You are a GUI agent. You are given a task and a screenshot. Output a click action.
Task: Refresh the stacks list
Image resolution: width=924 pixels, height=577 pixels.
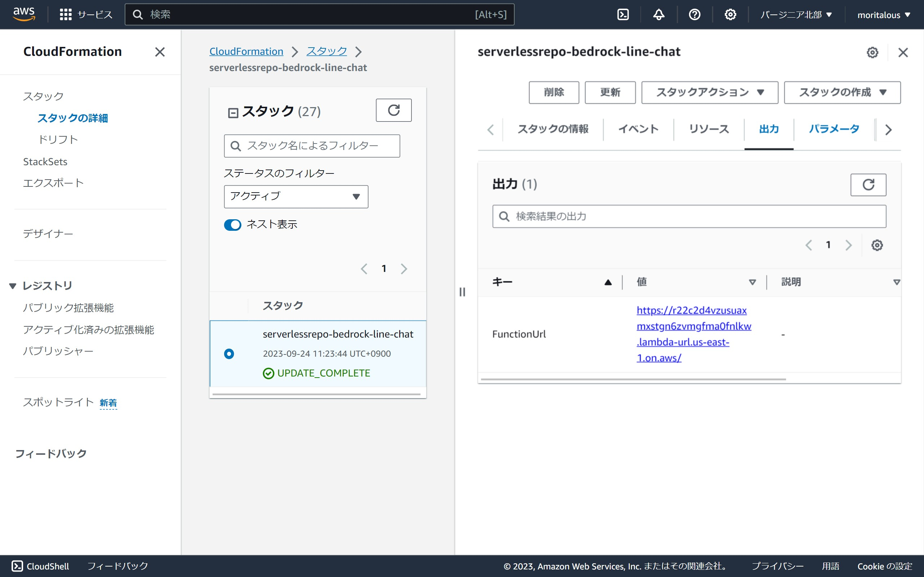point(393,110)
